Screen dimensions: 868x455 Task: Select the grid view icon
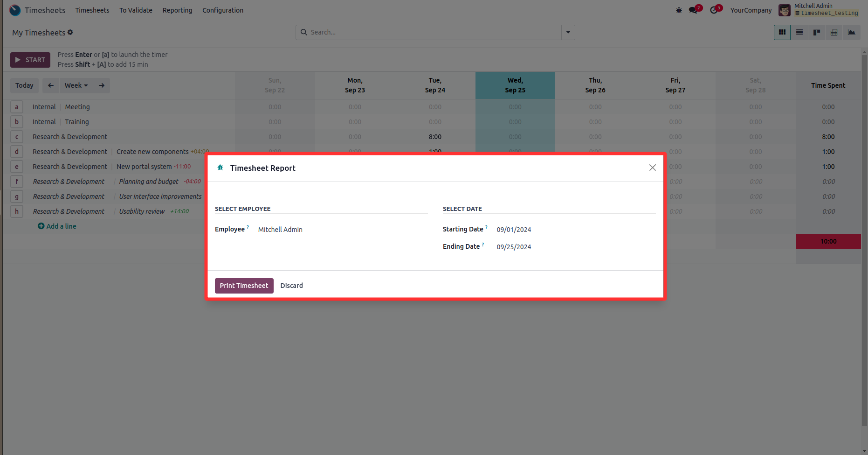pyautogui.click(x=782, y=32)
